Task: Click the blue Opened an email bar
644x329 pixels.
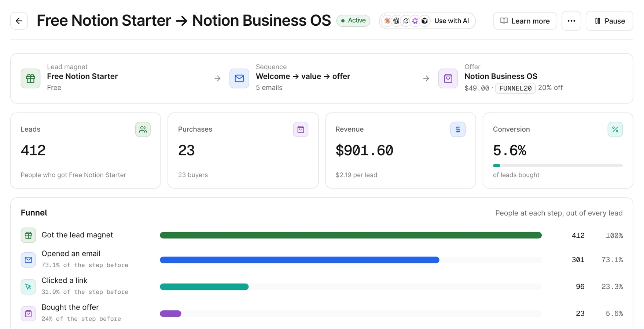Action: [x=299, y=260]
